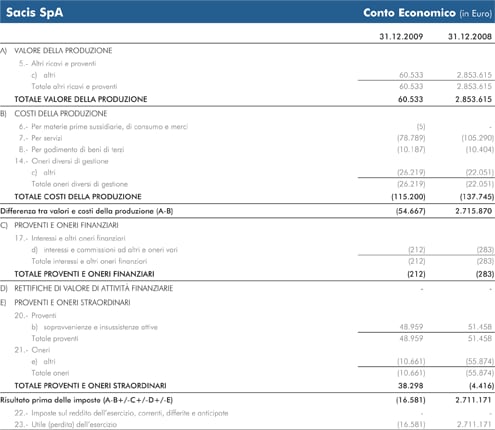Click the 'Sacis SpA' header title
495x430 pixels.
34,13
